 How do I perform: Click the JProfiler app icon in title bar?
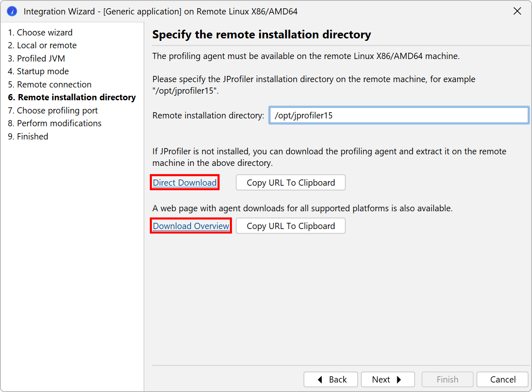click(12, 11)
